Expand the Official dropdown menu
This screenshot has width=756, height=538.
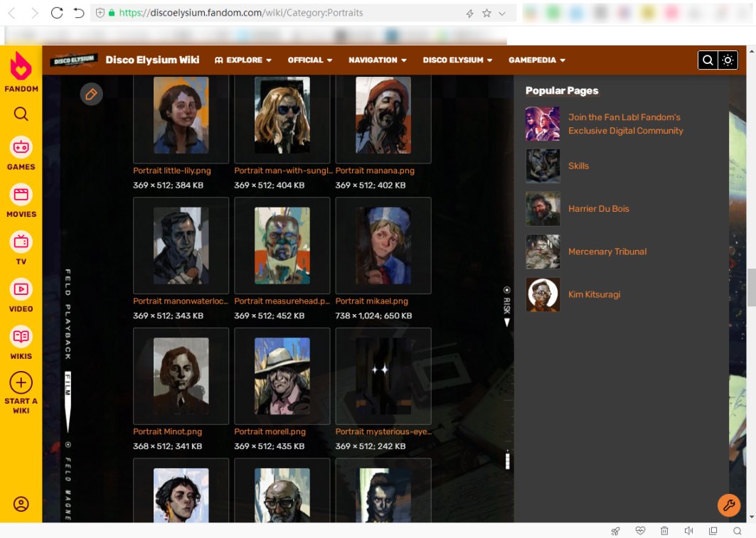click(310, 60)
